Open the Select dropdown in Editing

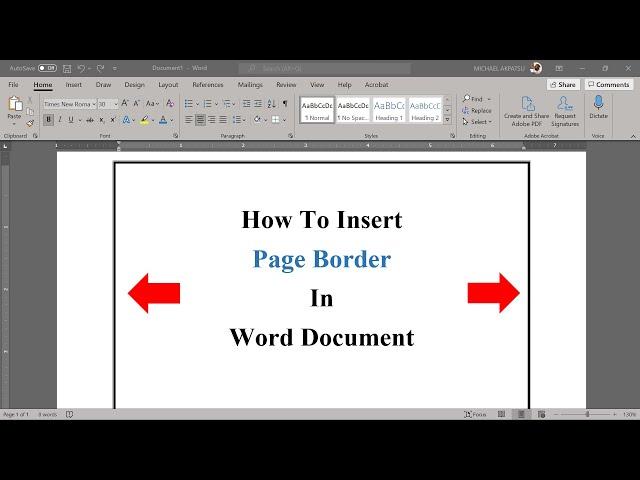[x=477, y=122]
